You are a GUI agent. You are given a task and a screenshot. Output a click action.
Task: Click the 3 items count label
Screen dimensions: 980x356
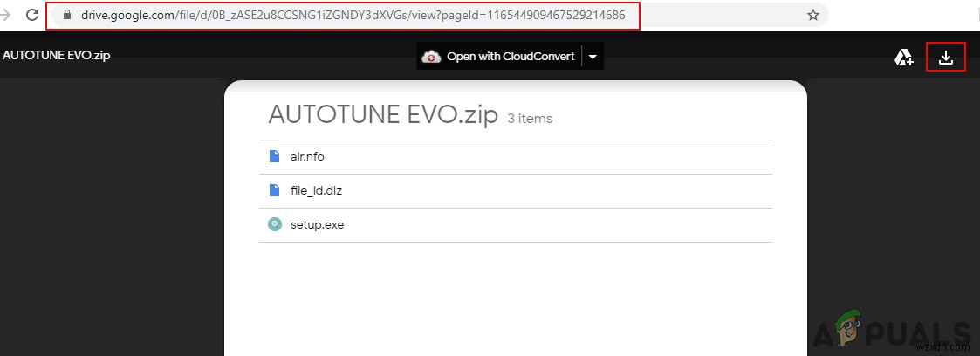click(530, 118)
